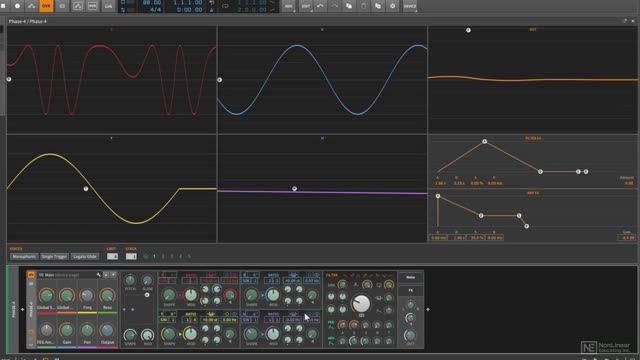Click the AMP EG Gain value field
Screen dimensions: 640x360
click(x=627, y=238)
